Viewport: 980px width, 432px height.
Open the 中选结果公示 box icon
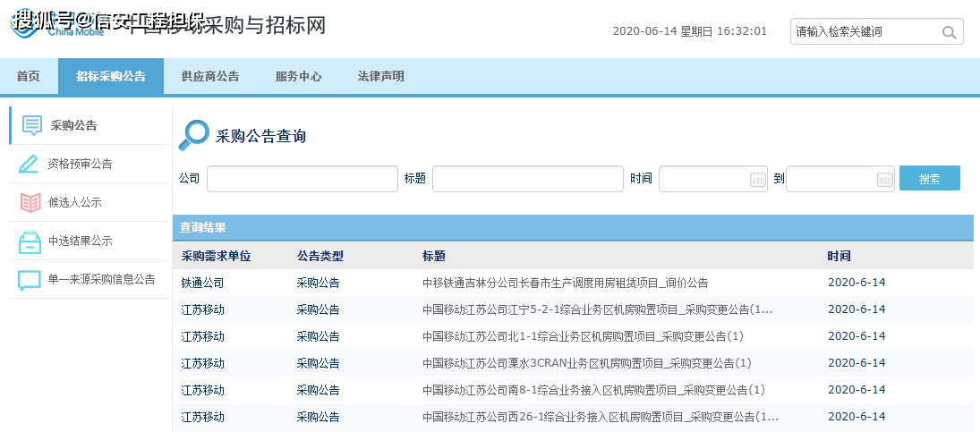[30, 242]
